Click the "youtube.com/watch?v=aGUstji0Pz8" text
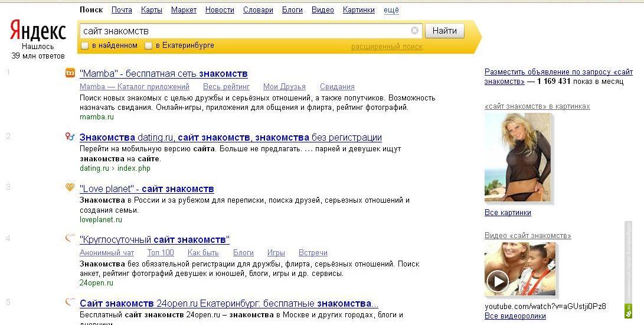644x325 pixels. click(x=545, y=307)
